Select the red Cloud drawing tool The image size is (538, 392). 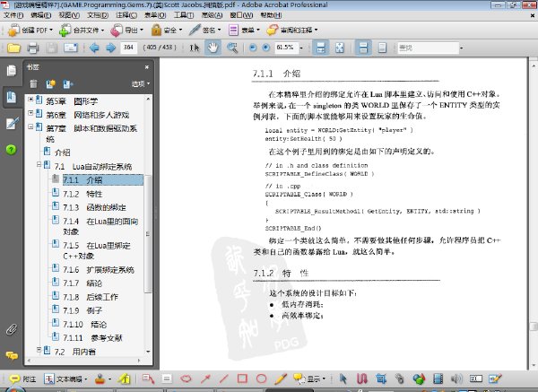click(186, 379)
